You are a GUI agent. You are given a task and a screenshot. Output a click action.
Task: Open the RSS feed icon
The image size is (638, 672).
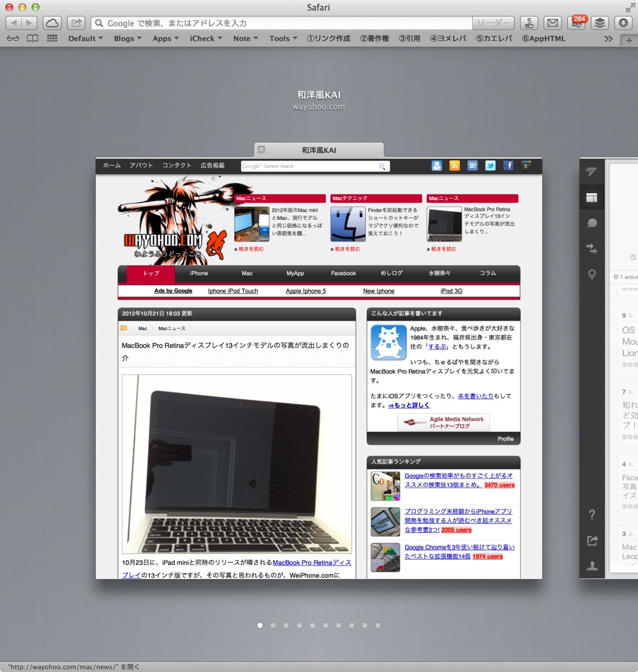click(454, 165)
